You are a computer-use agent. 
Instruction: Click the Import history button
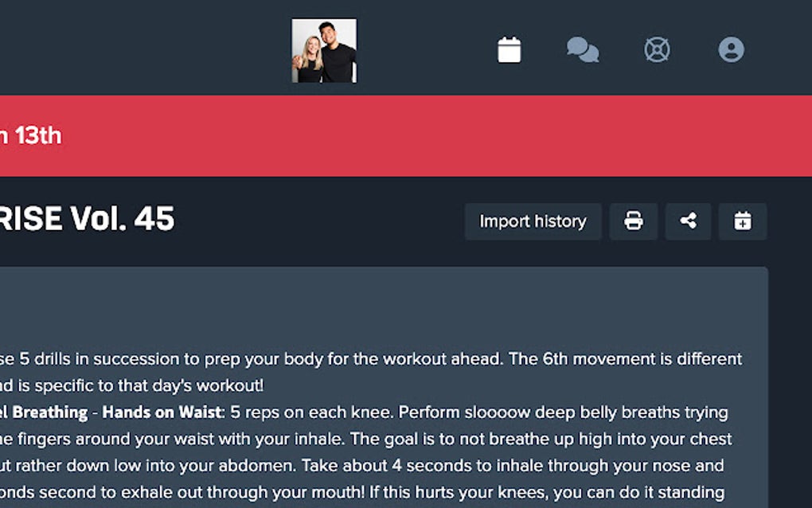tap(533, 221)
